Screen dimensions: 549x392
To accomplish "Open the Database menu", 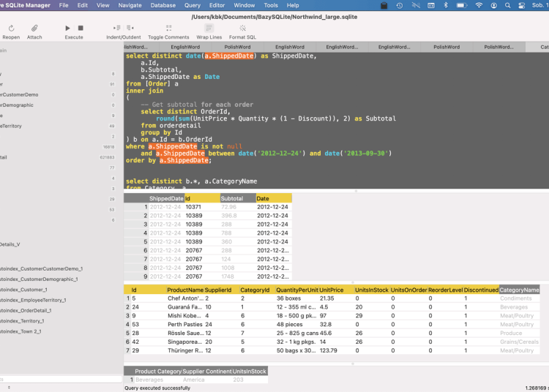I will click(163, 5).
